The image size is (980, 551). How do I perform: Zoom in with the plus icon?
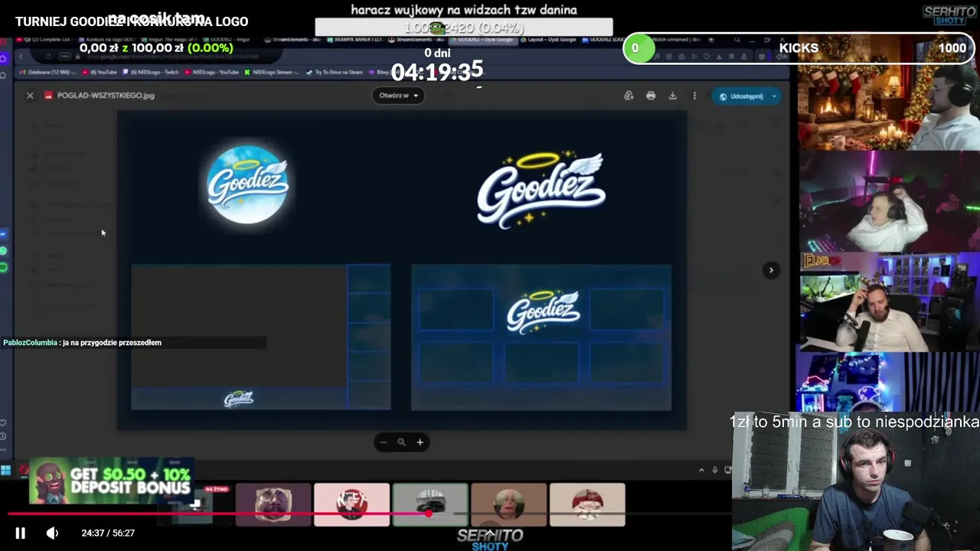click(x=420, y=442)
